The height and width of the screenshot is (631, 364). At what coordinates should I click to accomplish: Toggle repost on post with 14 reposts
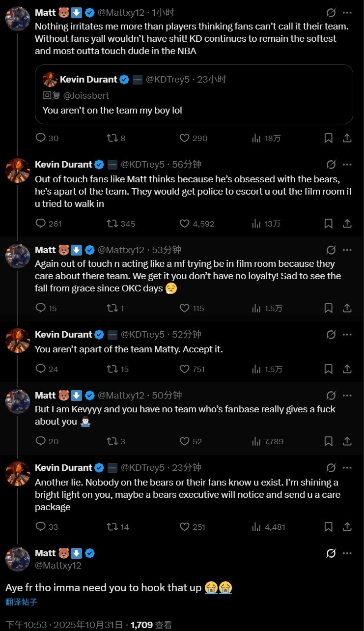(x=112, y=527)
